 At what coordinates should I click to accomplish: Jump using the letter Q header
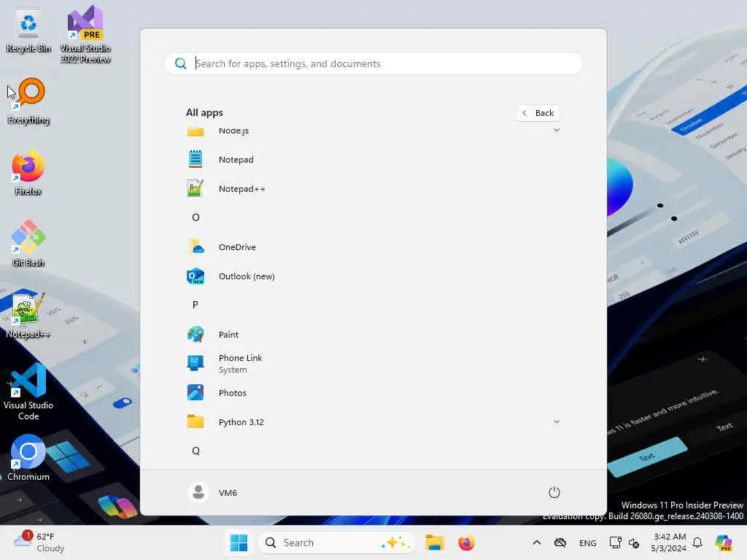196,451
